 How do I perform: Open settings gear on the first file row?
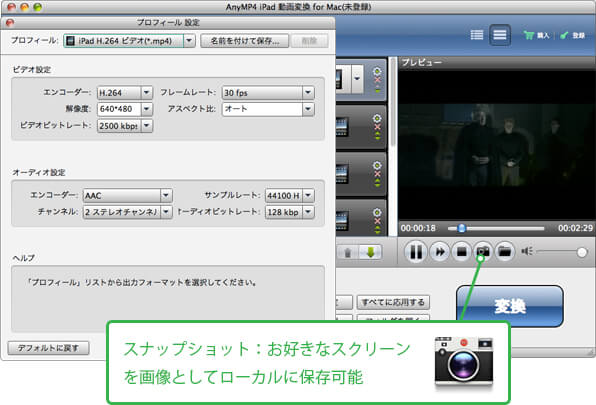click(377, 71)
